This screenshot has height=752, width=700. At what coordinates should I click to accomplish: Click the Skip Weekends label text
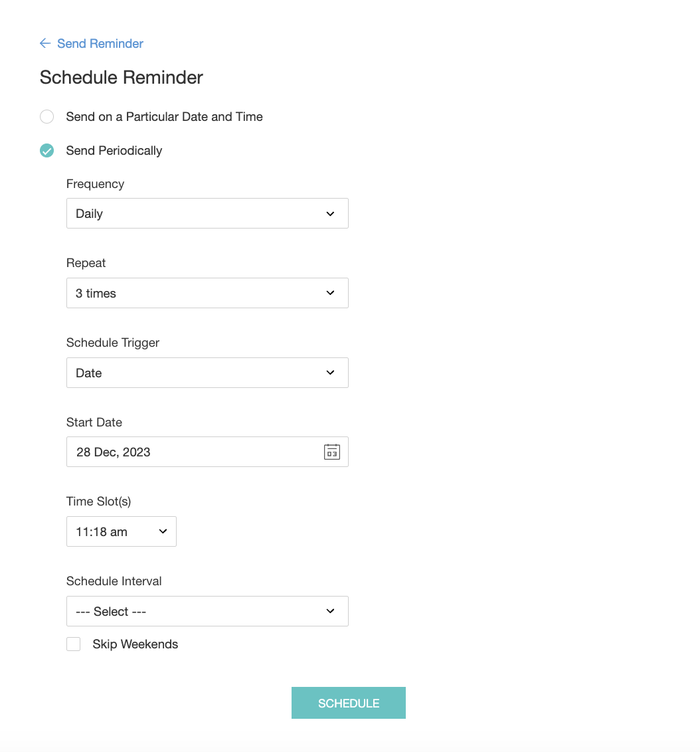(135, 644)
